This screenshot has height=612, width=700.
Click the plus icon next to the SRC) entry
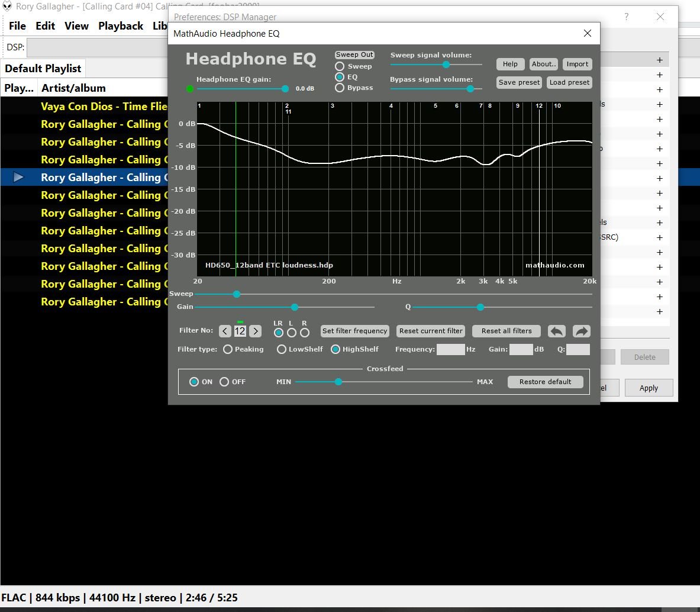click(x=660, y=238)
